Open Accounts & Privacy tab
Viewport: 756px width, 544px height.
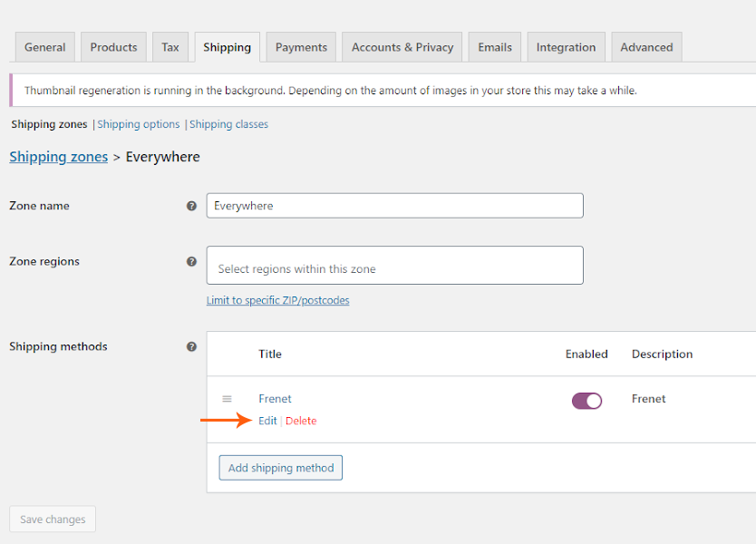402,47
